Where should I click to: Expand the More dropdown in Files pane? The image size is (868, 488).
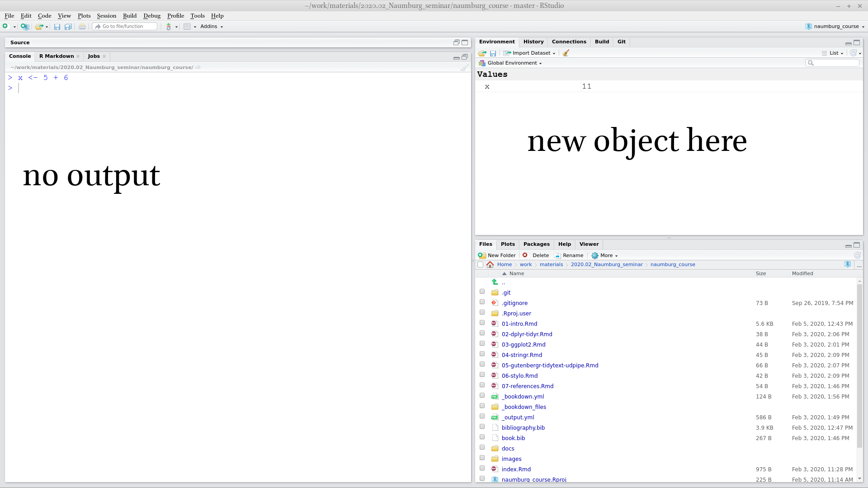tap(605, 256)
